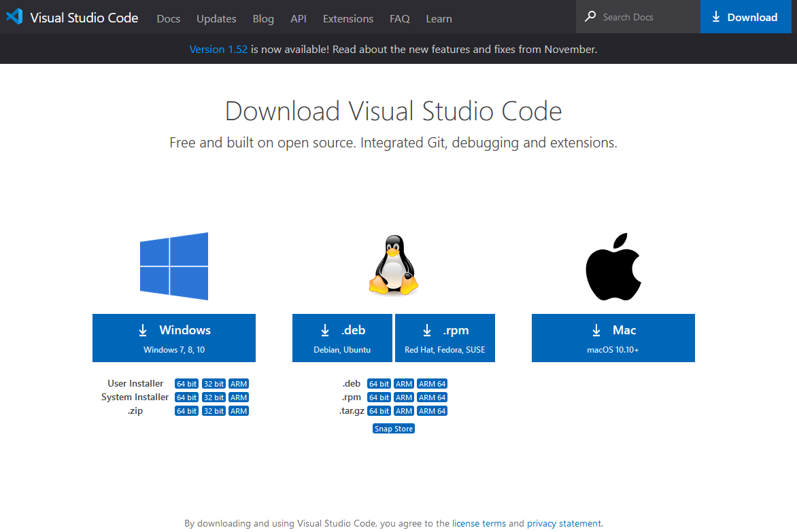The height and width of the screenshot is (532, 797).
Task: Open the Snap Store link
Action: (394, 429)
